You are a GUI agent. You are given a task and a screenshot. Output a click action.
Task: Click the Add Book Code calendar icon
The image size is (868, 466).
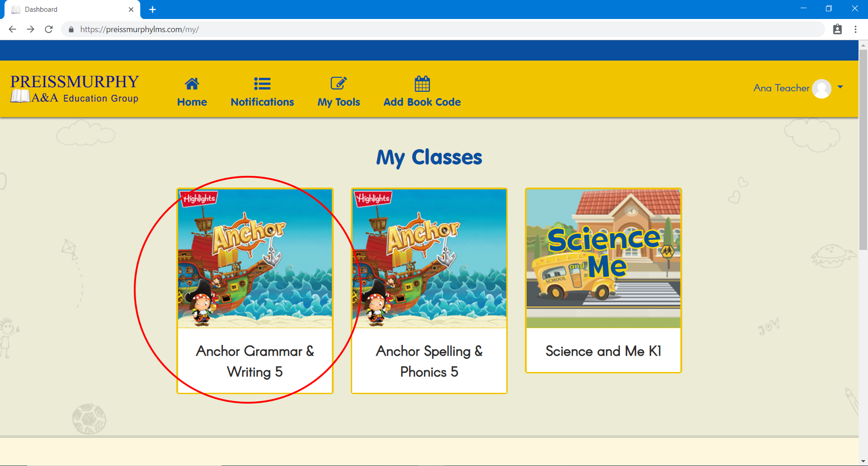pyautogui.click(x=422, y=84)
